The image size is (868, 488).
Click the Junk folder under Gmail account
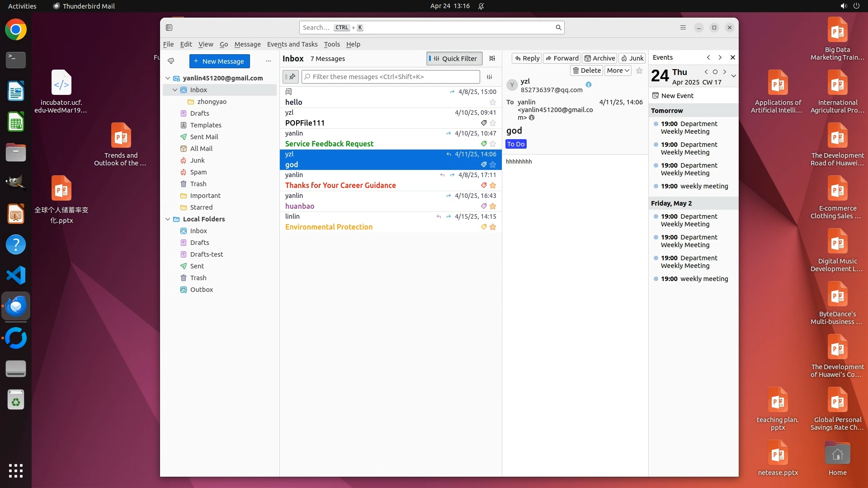point(197,160)
